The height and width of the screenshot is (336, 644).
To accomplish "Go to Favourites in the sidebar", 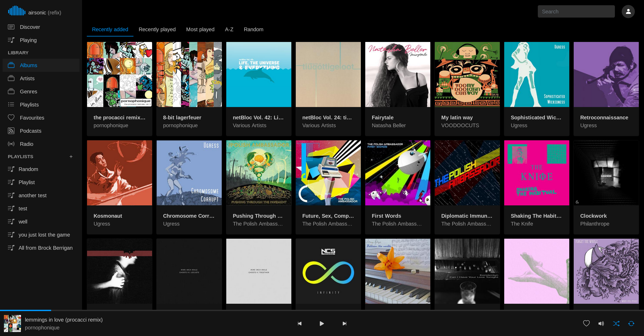I will coord(32,118).
